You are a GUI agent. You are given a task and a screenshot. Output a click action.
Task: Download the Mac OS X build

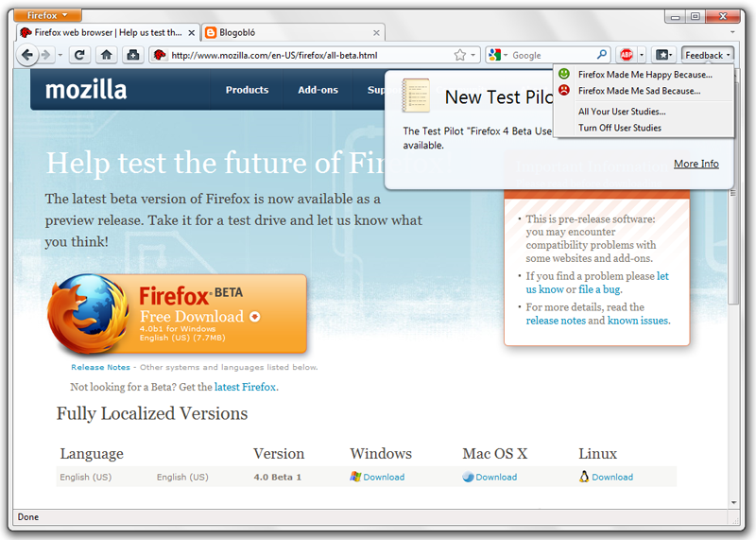[x=496, y=477]
